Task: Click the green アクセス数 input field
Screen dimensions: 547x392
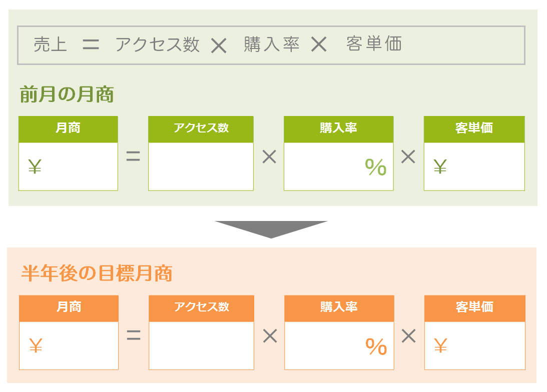Action: [x=201, y=166]
